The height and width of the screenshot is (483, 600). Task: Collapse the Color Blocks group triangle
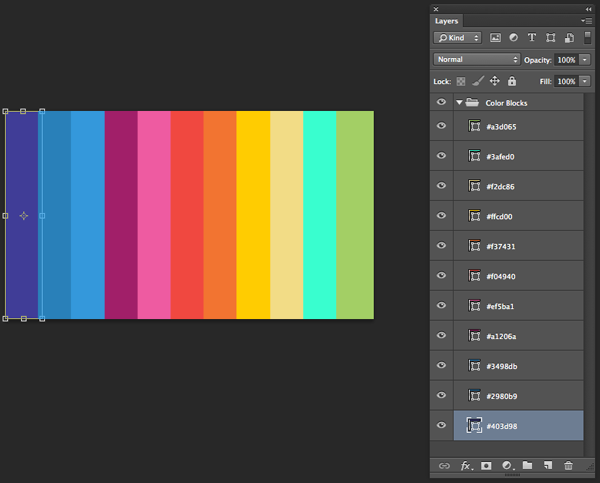[x=460, y=102]
